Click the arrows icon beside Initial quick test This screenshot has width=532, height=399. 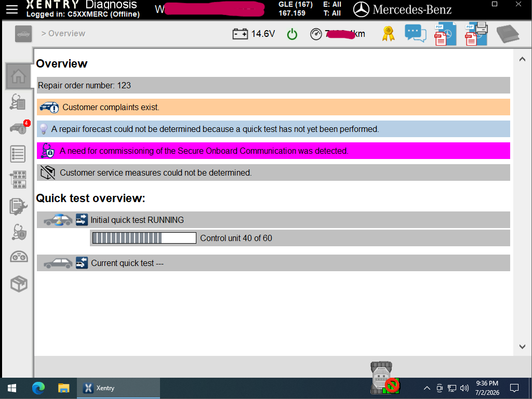pyautogui.click(x=82, y=220)
